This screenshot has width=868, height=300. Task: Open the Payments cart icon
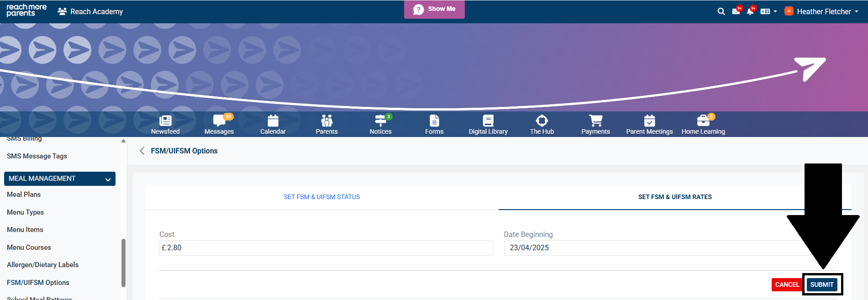595,121
